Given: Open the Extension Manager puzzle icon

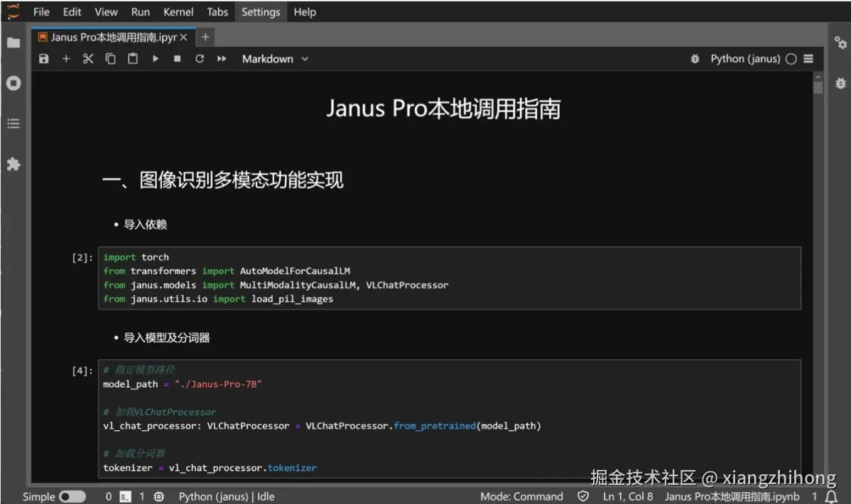Looking at the screenshot, I should (13, 164).
